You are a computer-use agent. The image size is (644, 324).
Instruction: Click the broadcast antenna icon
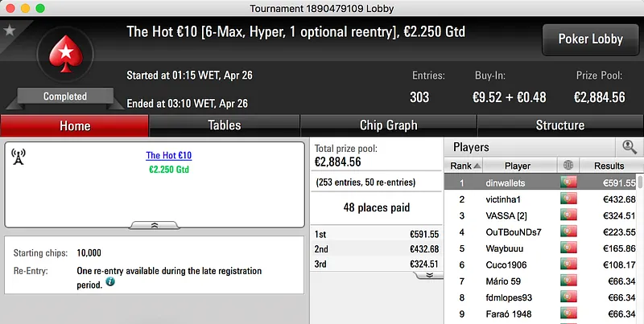pyautogui.click(x=19, y=156)
